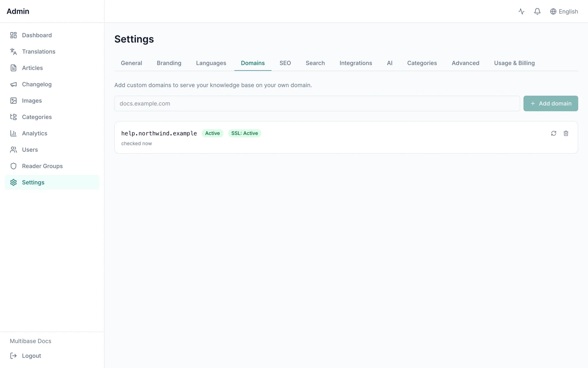Image resolution: width=588 pixels, height=368 pixels.
Task: Click the Settings gear icon
Action: (x=13, y=182)
